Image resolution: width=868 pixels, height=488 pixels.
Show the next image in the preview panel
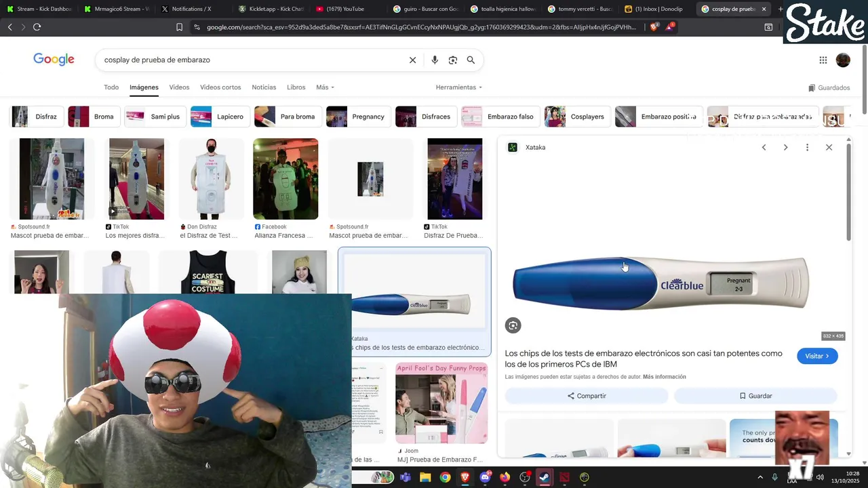(x=785, y=147)
